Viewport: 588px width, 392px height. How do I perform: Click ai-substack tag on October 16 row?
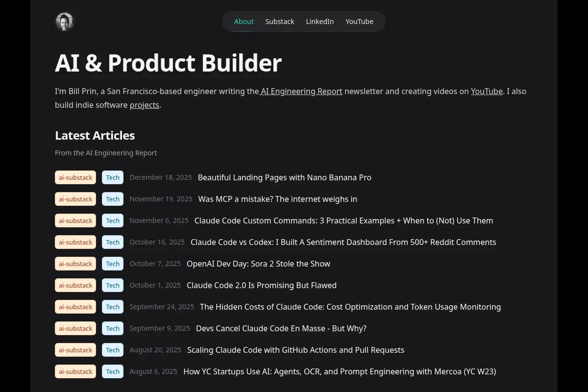point(75,242)
